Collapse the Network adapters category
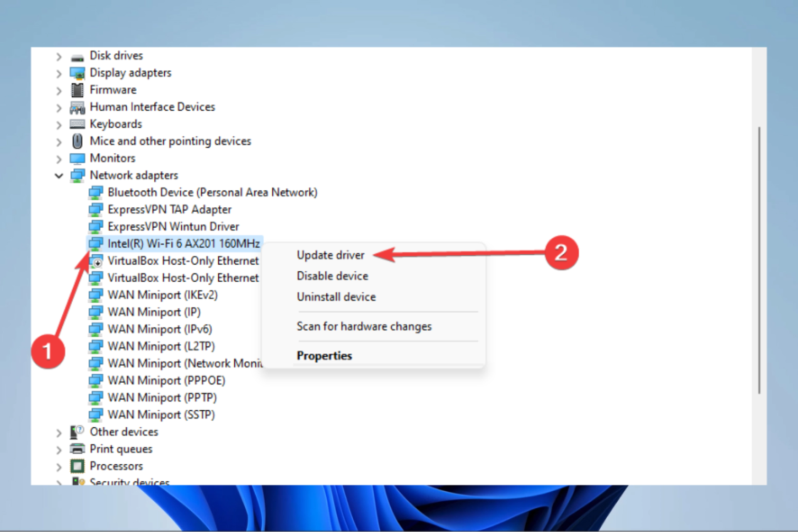The image size is (798, 532). (x=59, y=176)
